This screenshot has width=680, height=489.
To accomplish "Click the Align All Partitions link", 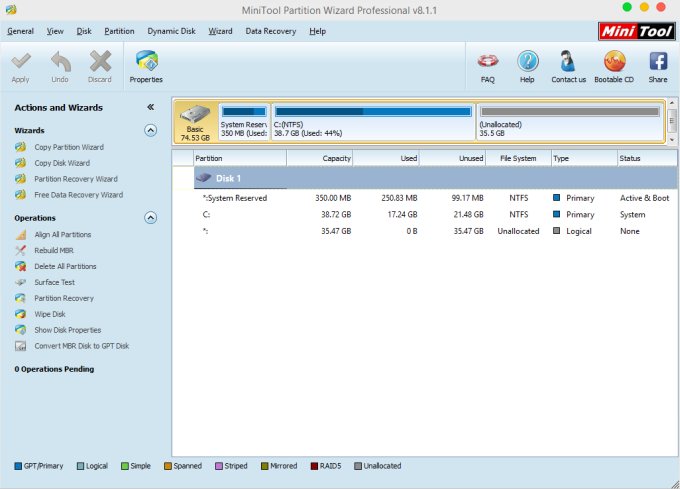I will pos(63,235).
